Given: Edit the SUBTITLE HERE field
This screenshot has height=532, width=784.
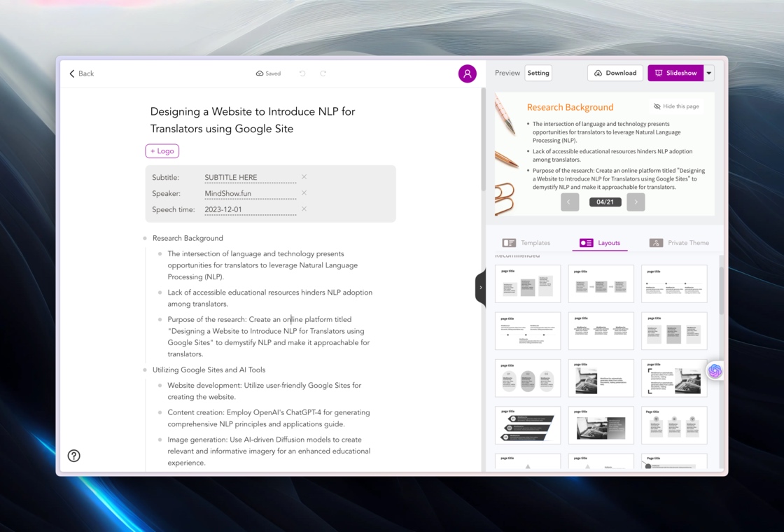Looking at the screenshot, I should tap(250, 178).
